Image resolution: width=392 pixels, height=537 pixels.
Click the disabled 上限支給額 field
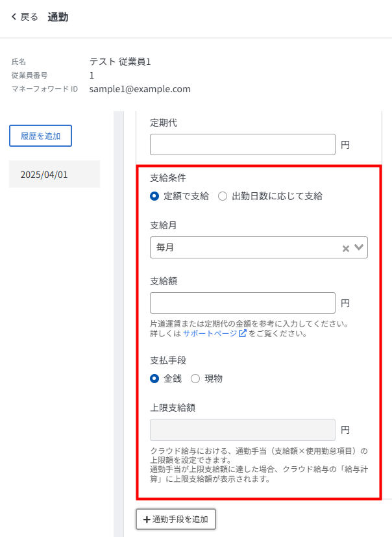pyautogui.click(x=242, y=430)
